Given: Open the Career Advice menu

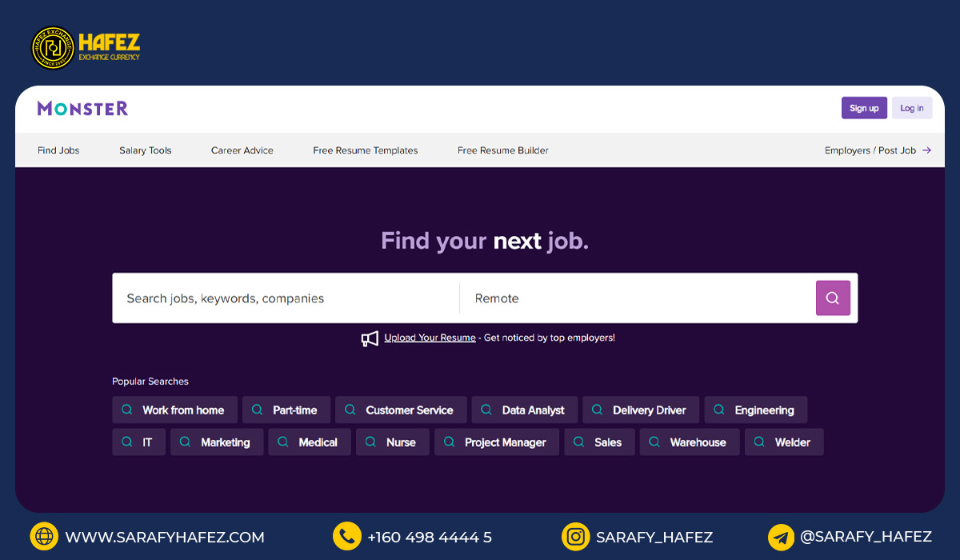Looking at the screenshot, I should tap(242, 150).
